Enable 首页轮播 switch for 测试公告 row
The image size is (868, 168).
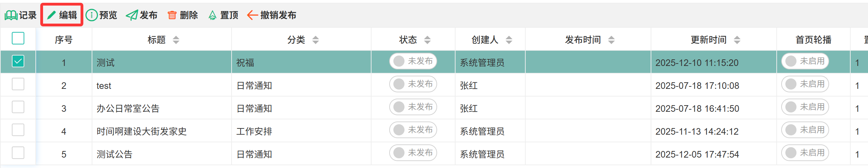[805, 153]
